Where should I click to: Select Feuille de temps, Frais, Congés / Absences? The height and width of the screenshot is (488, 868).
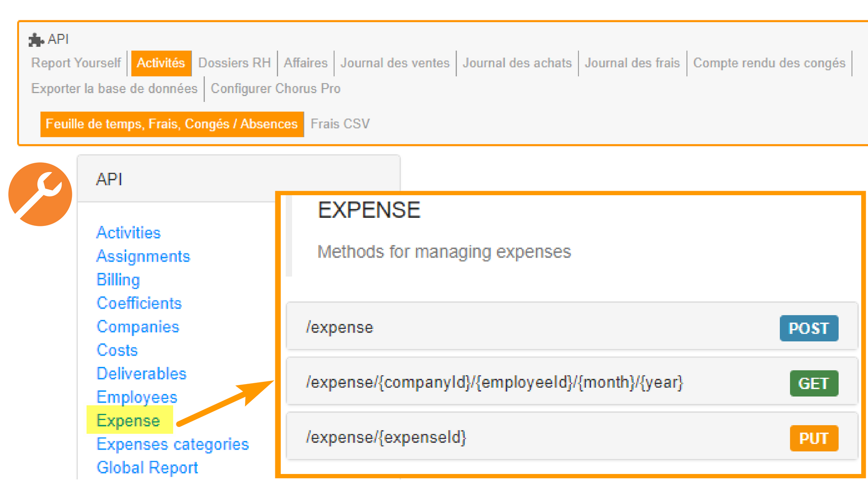click(172, 124)
